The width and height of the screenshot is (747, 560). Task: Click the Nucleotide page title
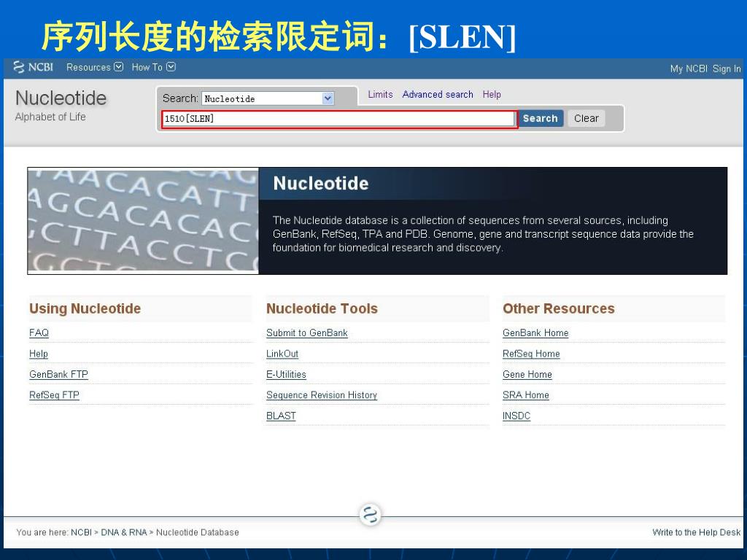[x=61, y=98]
